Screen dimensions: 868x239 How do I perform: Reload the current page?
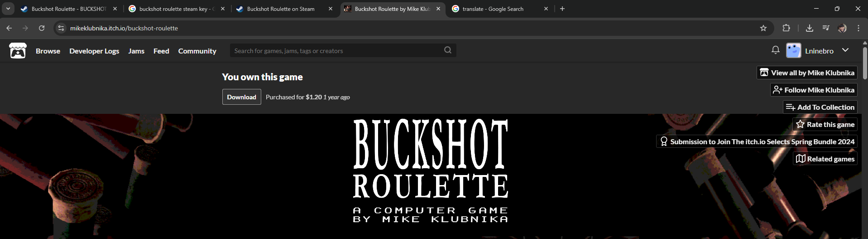(42, 28)
